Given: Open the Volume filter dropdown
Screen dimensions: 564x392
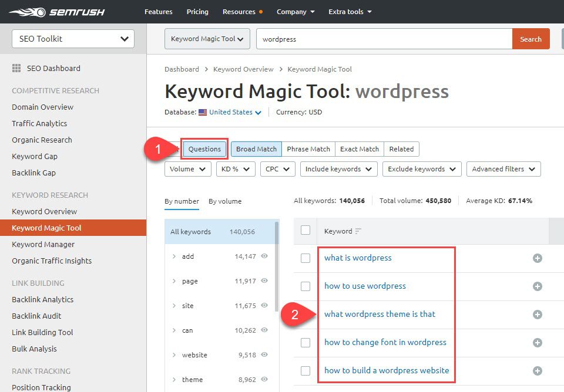Looking at the screenshot, I should (x=187, y=168).
